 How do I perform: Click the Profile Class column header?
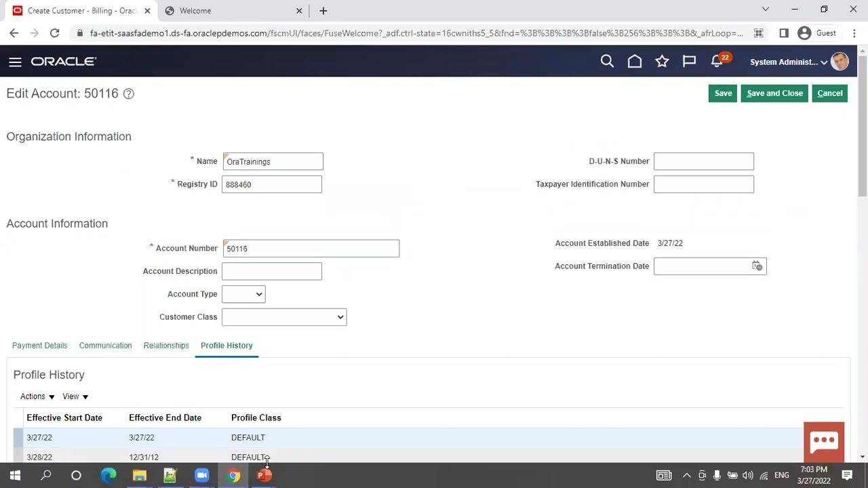coord(256,418)
